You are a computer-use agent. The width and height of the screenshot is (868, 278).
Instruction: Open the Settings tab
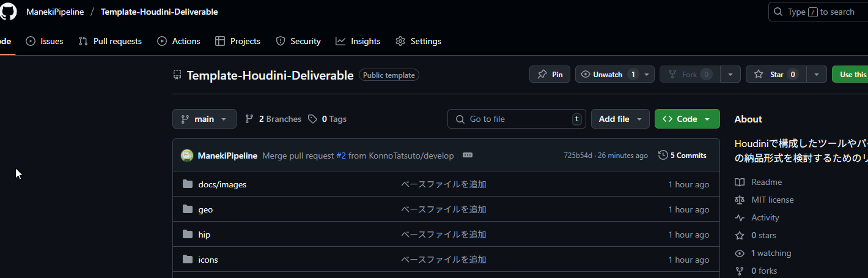pos(418,41)
